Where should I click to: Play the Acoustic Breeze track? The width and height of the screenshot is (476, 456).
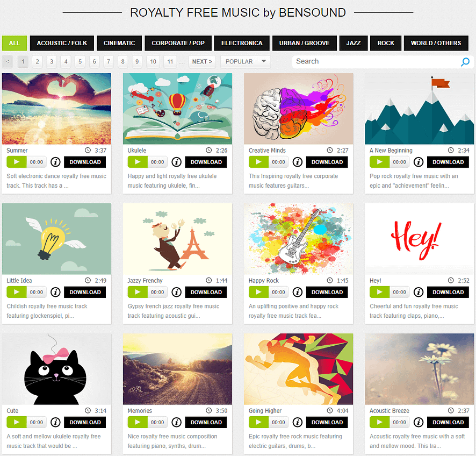pyautogui.click(x=379, y=422)
